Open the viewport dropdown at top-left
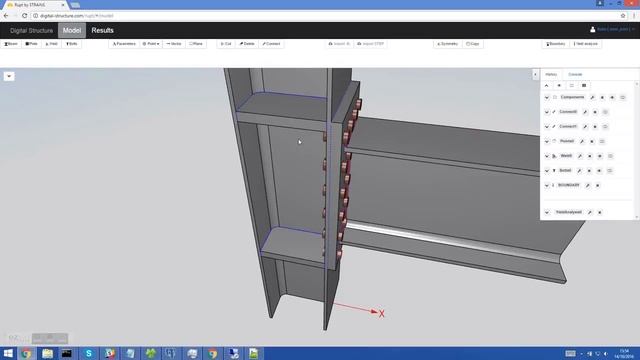640x360 pixels. (9, 76)
